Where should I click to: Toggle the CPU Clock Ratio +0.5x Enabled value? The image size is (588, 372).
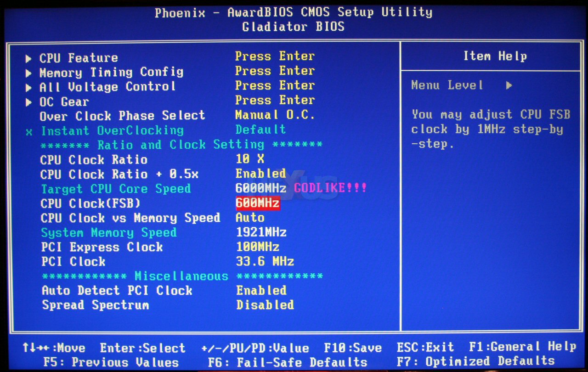click(261, 174)
